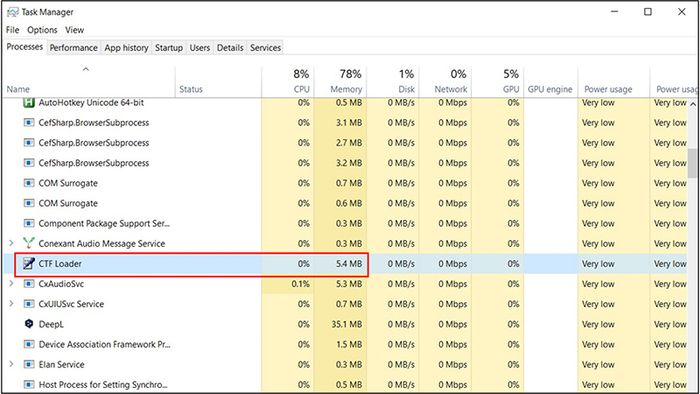Open the Options menu
The height and width of the screenshot is (394, 700).
[42, 30]
